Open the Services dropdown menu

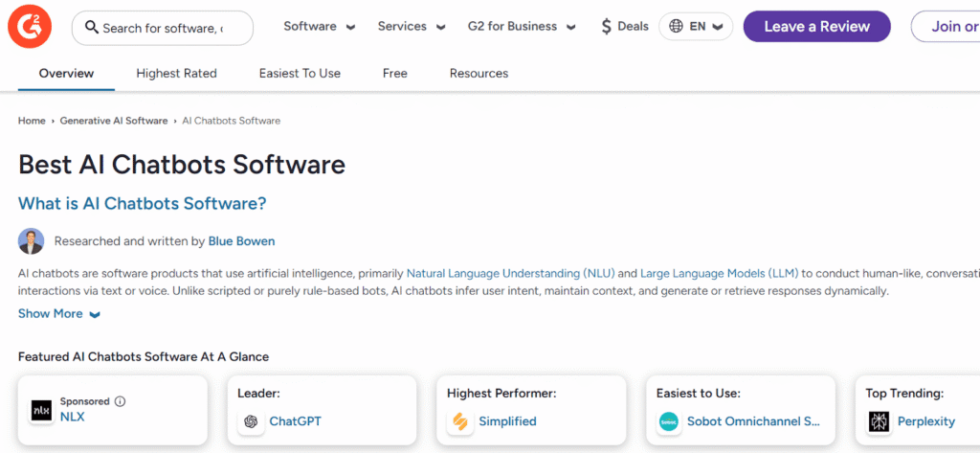[413, 27]
